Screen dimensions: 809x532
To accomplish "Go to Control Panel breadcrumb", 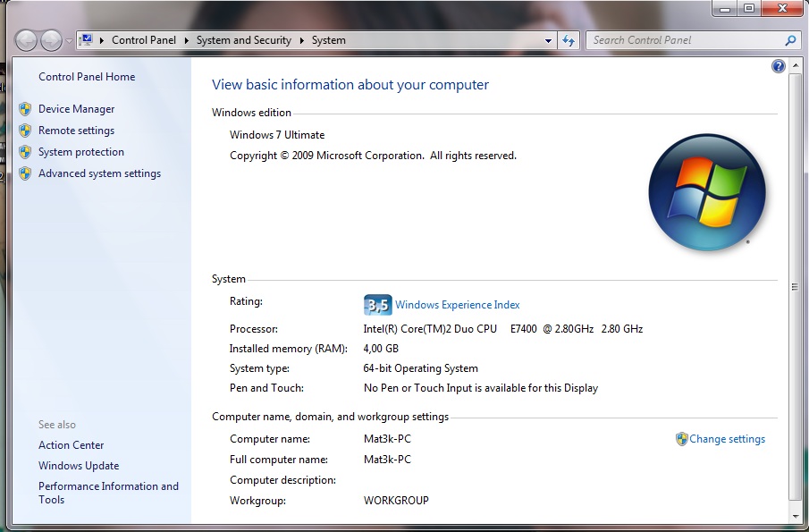I will (x=143, y=40).
